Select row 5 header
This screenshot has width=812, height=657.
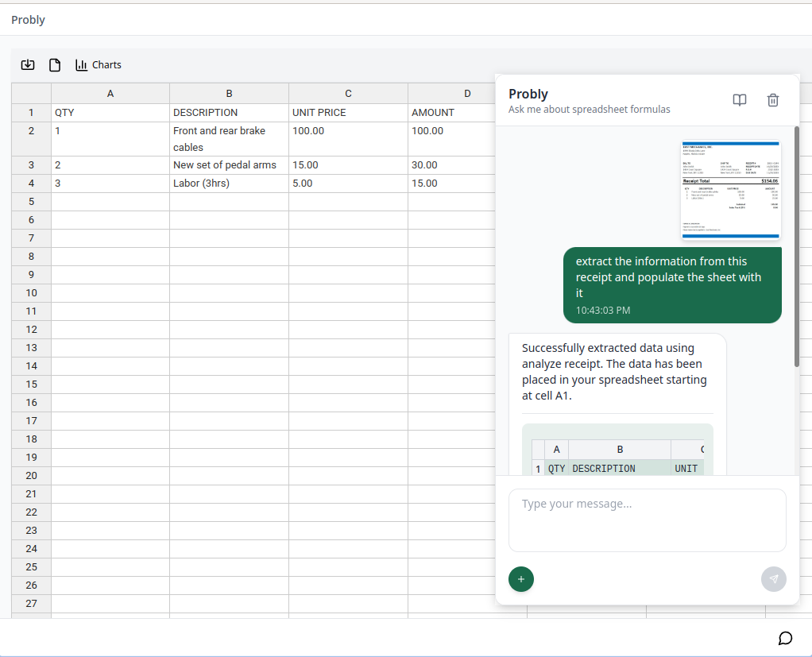(31, 202)
